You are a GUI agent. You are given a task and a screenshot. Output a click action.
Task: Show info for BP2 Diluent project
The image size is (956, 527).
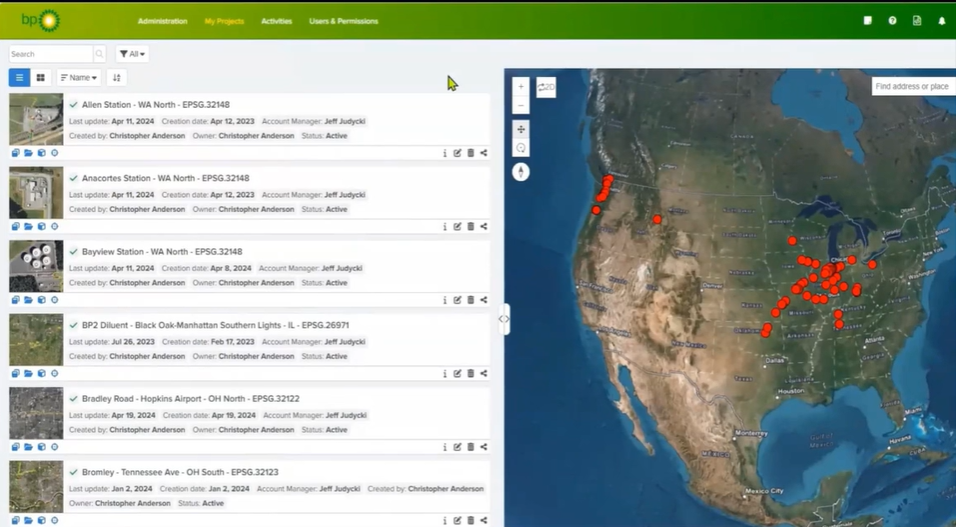[x=444, y=374]
